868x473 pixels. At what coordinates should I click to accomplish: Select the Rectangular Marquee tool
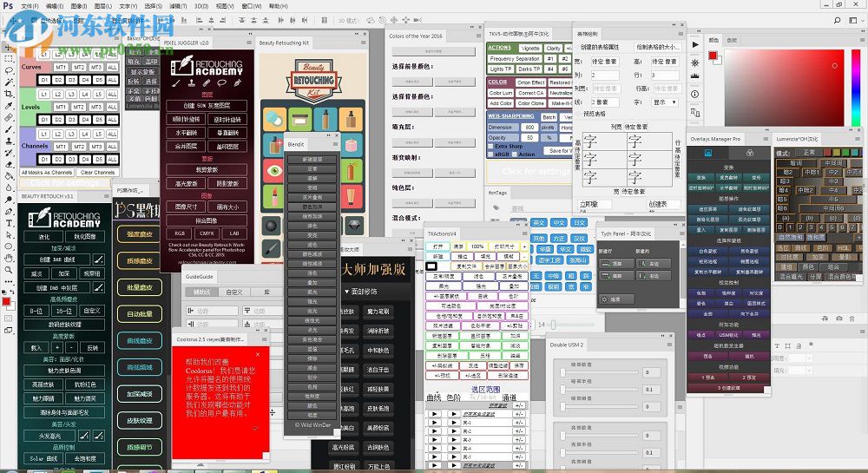point(9,59)
